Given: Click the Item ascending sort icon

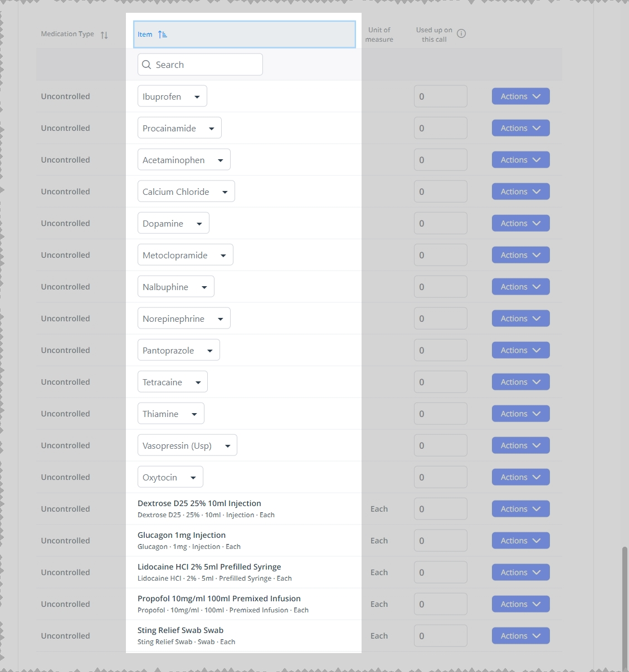Looking at the screenshot, I should (x=163, y=35).
